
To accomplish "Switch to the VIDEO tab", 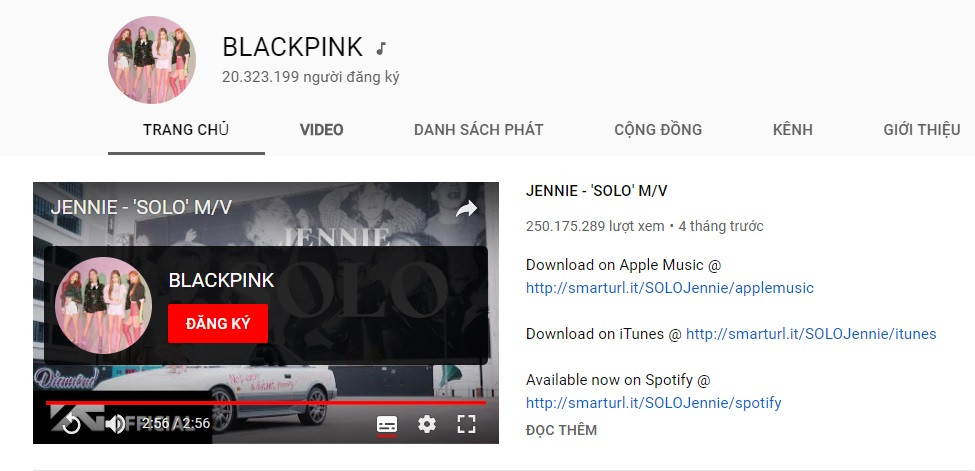I will click(x=321, y=129).
